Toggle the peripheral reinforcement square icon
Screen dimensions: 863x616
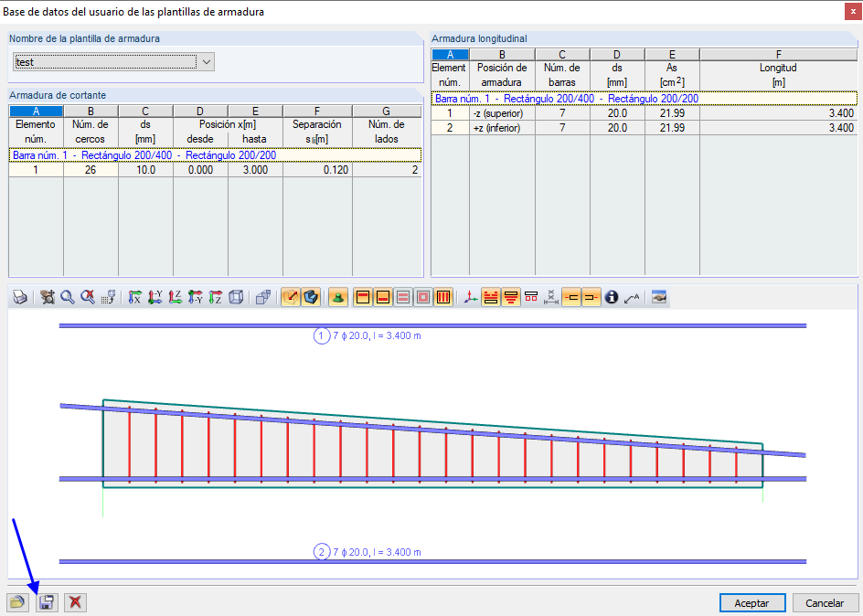(x=423, y=298)
